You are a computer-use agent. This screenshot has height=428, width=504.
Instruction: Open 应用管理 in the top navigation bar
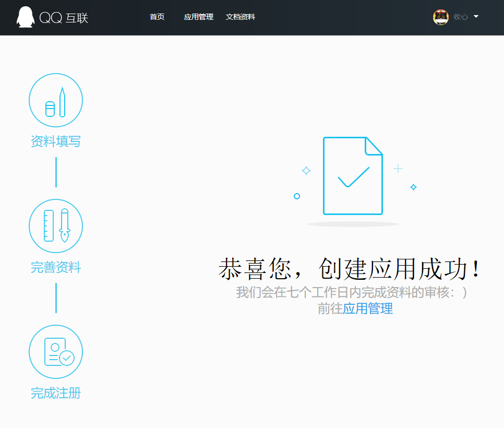click(199, 17)
